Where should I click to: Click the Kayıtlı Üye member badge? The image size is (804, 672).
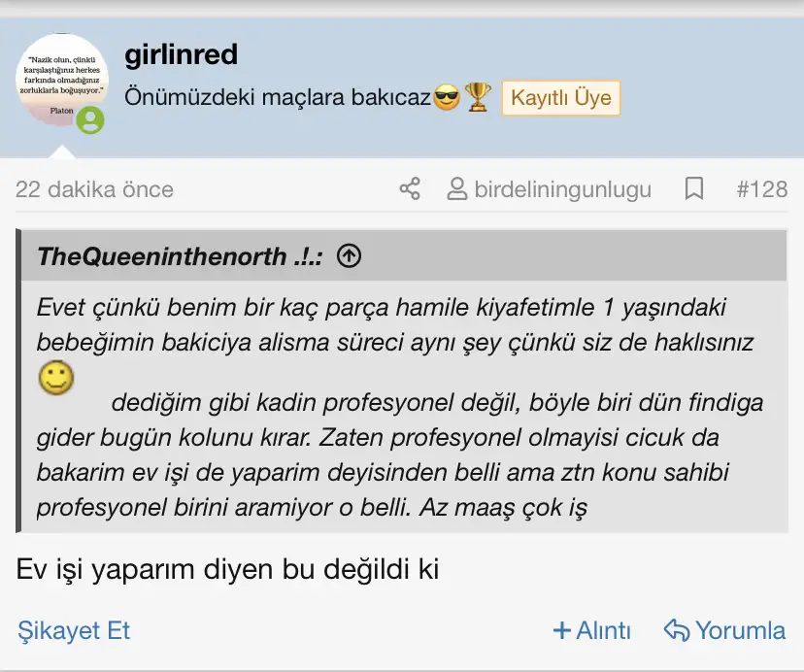(x=560, y=98)
